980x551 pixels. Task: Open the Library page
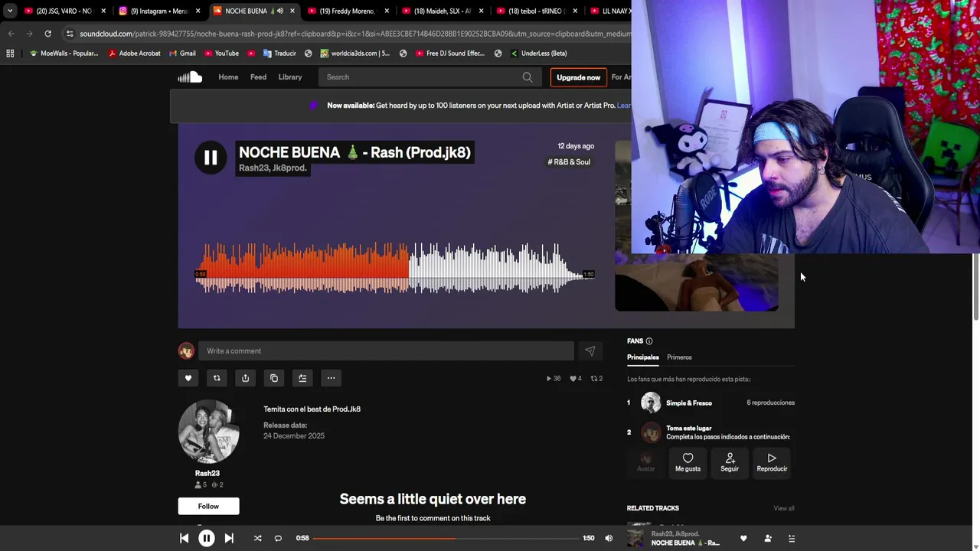(289, 77)
